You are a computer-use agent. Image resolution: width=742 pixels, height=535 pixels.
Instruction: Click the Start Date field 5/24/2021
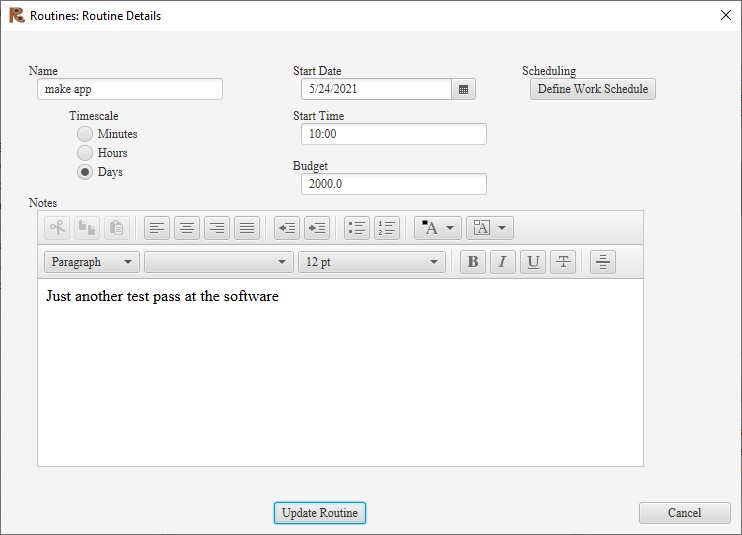[x=376, y=89]
